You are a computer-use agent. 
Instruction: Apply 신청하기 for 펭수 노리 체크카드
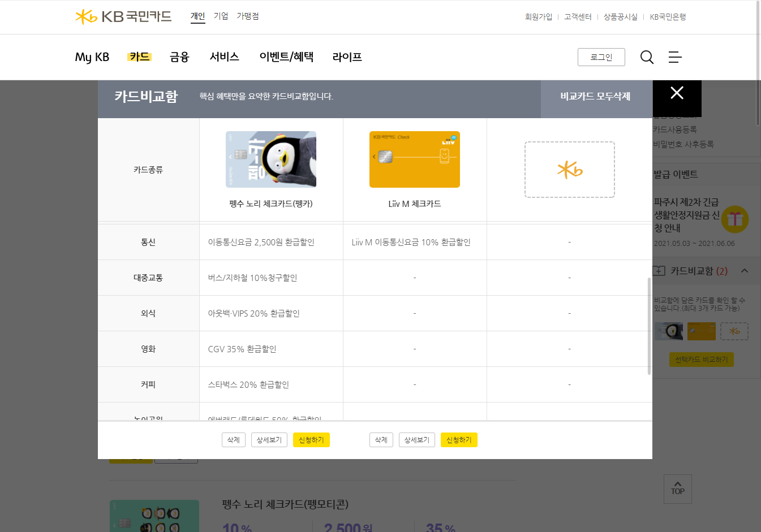[311, 440]
